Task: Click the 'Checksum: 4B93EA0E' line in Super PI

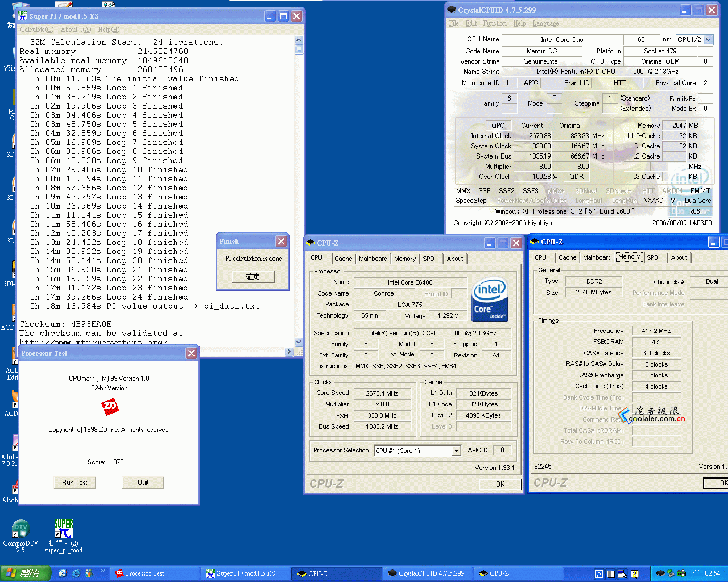Action: pyautogui.click(x=65, y=325)
